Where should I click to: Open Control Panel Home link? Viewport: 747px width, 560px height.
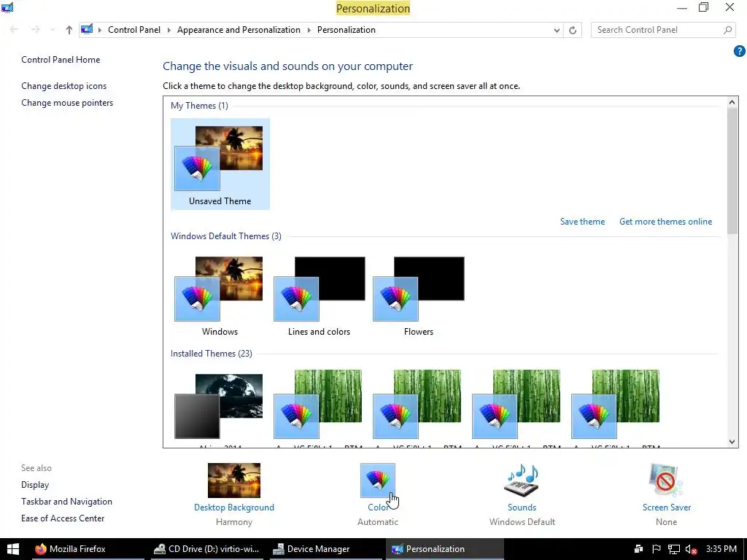(x=61, y=60)
